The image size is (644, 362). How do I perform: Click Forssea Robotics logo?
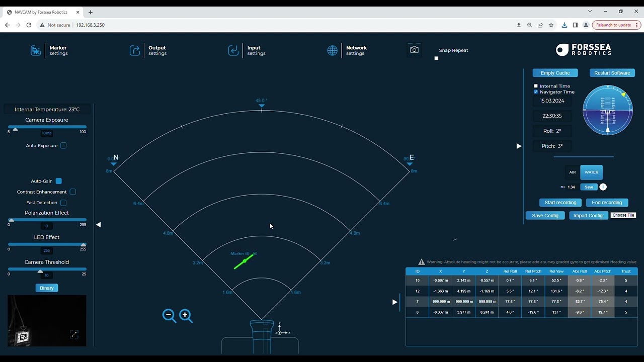584,49
